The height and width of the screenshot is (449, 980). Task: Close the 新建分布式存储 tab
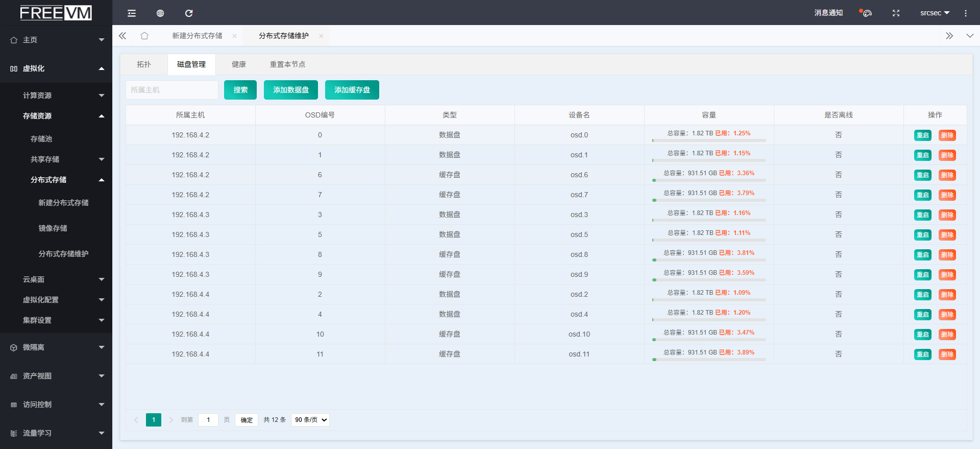(x=234, y=36)
